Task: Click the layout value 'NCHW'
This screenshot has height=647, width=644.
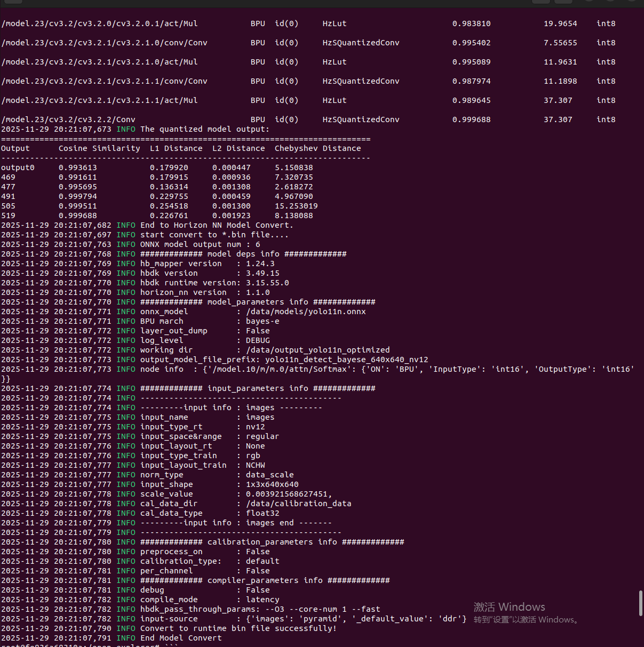Action: click(256, 465)
